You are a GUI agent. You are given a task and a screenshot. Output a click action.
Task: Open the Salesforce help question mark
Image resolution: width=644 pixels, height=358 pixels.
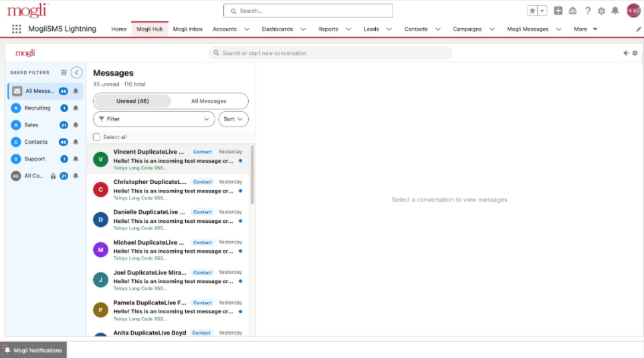588,11
